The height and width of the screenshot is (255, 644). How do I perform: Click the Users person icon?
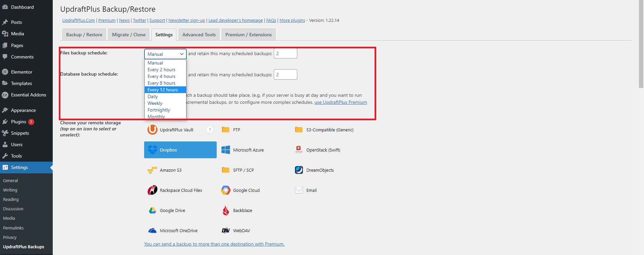point(5,144)
